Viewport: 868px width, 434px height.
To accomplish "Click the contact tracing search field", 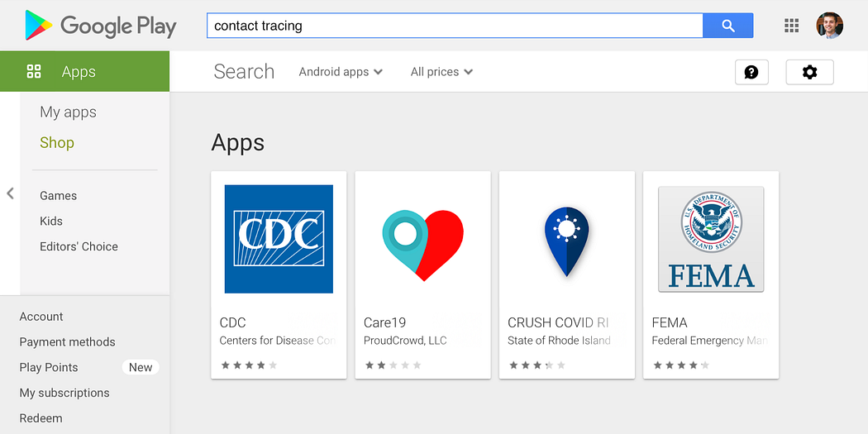I will (455, 26).
